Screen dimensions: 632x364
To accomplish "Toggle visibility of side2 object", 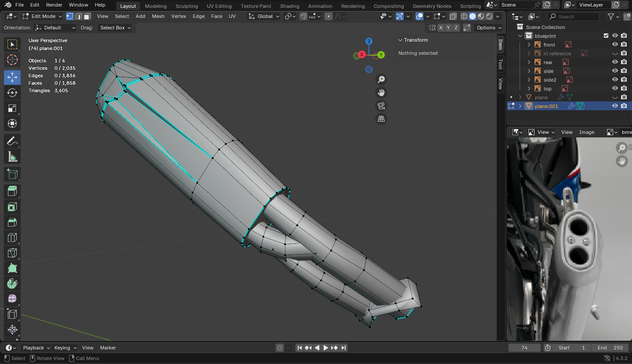I will pos(615,80).
